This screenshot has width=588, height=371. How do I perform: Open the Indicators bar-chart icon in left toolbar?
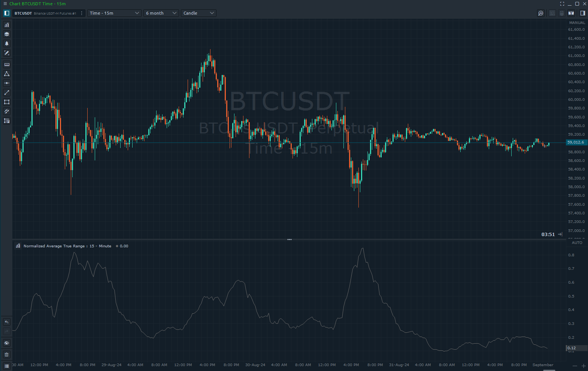tap(7, 25)
